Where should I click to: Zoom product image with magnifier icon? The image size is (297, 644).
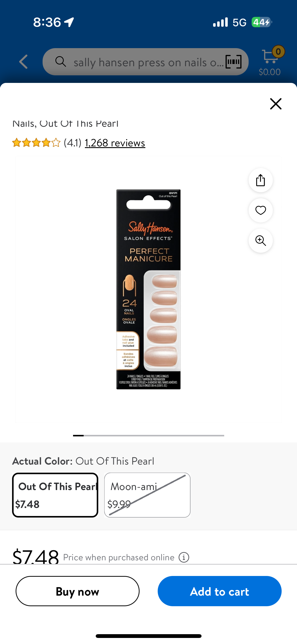(x=260, y=241)
